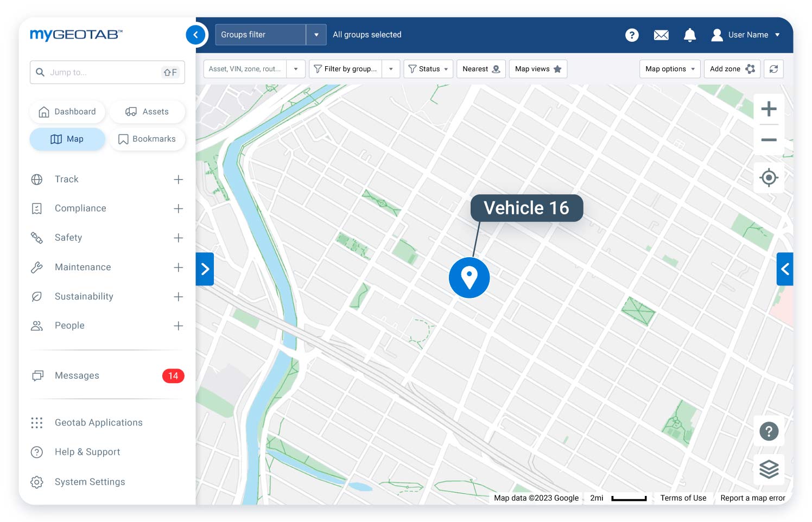This screenshot has height=522, width=812.
Task: Open Filter by group dropdown arrow
Action: [x=391, y=69]
